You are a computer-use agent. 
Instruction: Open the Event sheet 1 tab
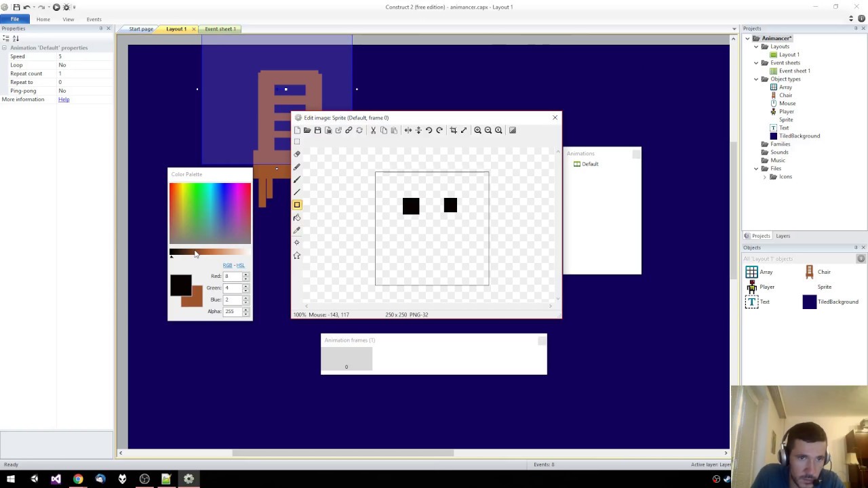pos(220,29)
